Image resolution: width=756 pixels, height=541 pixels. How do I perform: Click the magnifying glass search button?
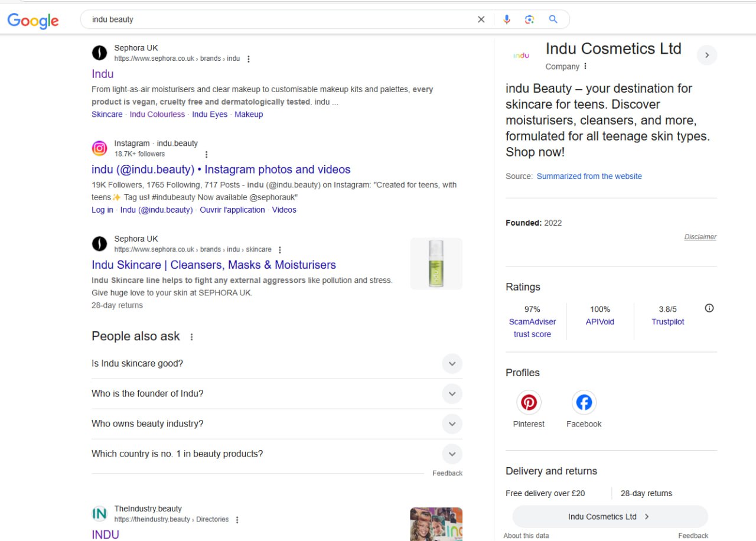pos(553,19)
